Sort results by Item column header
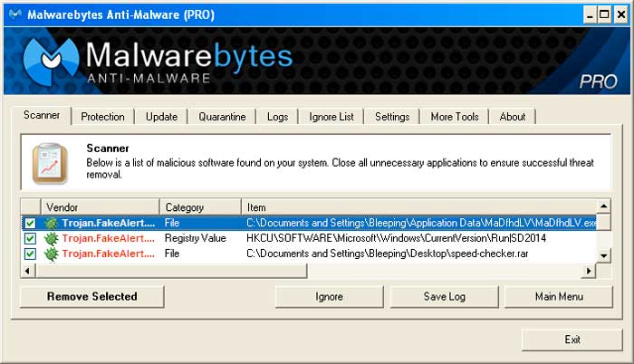Screen dimensions: 634x364 (x=418, y=207)
